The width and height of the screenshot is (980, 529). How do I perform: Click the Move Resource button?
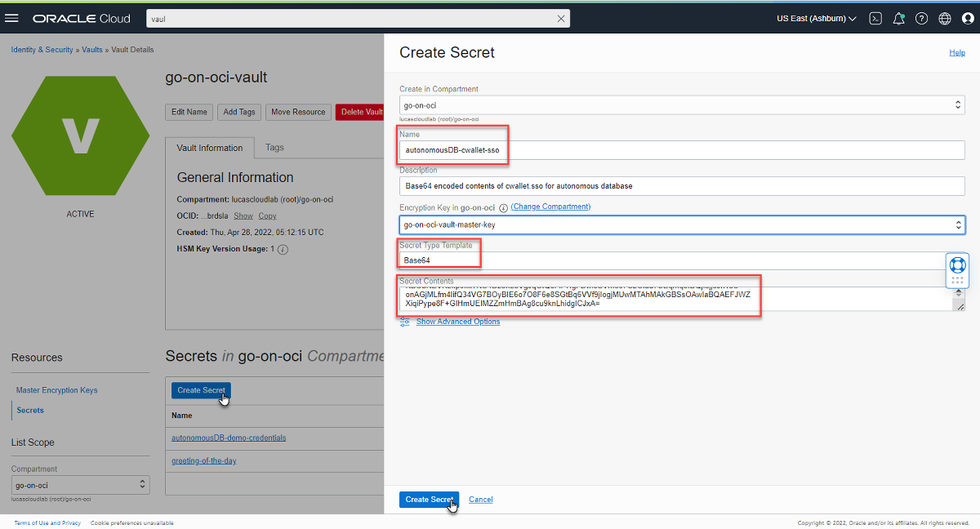tap(298, 112)
